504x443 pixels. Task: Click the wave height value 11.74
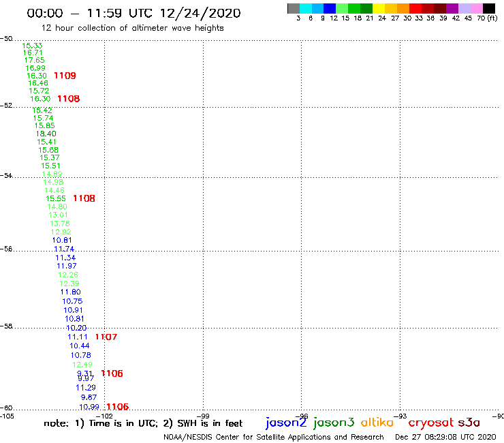coord(64,249)
